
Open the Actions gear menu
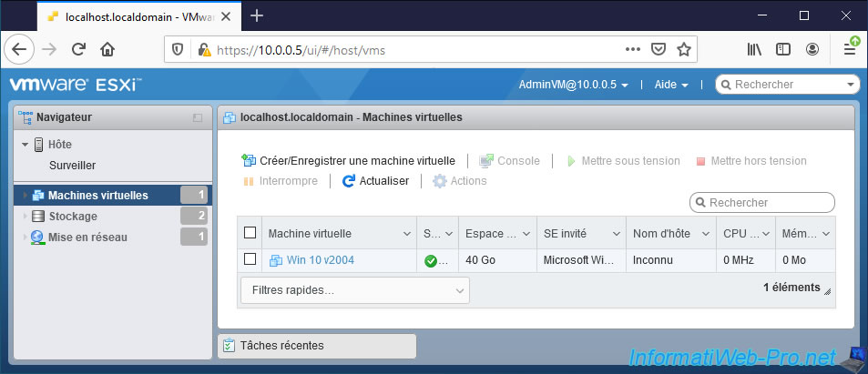pos(459,181)
